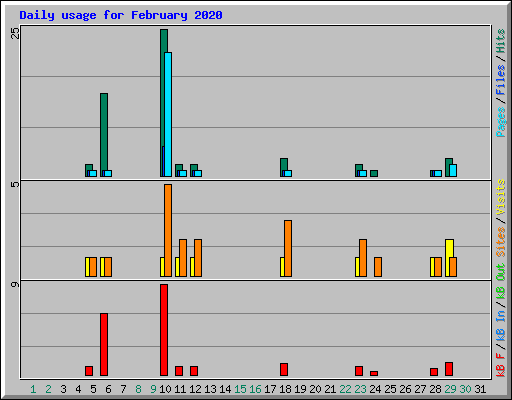
Task: Click day label 1 on the x-axis
Action: coord(33,389)
